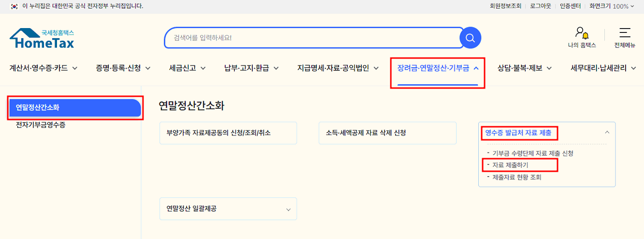
Task: Open the 화면크기 100% dropdown
Action: (x=612, y=6)
